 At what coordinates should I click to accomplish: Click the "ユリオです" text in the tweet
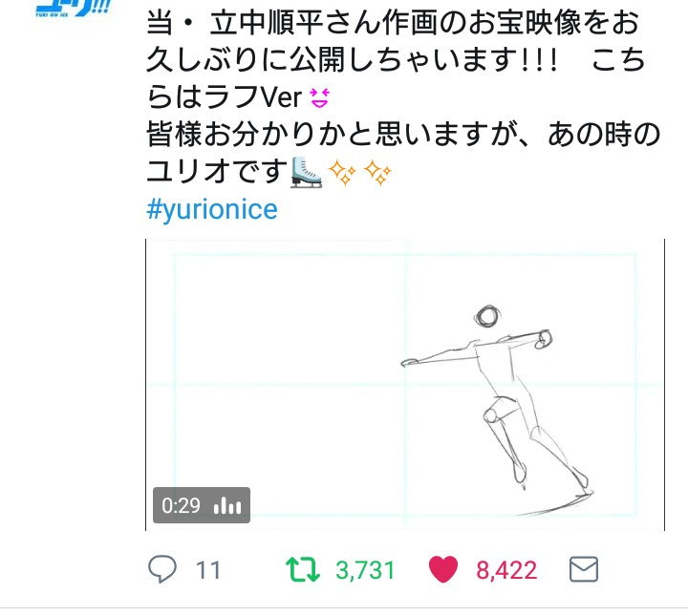217,173
